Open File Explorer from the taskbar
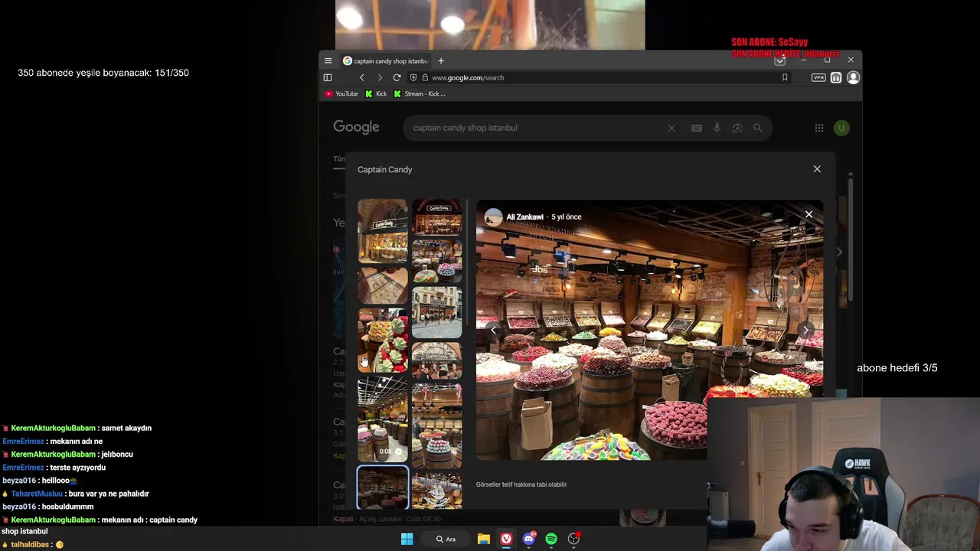The image size is (980, 551). point(484,539)
